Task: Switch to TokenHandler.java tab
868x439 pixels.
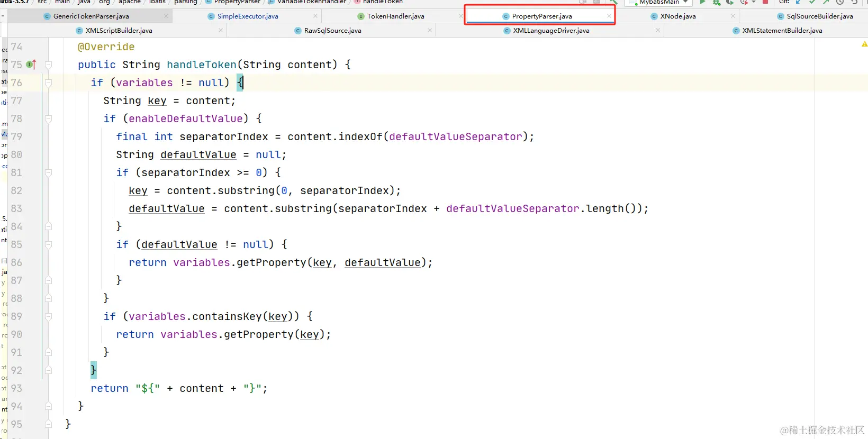Action: pos(395,16)
